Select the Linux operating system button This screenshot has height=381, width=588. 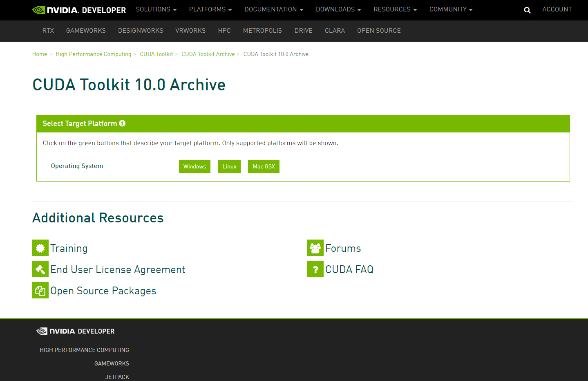229,166
